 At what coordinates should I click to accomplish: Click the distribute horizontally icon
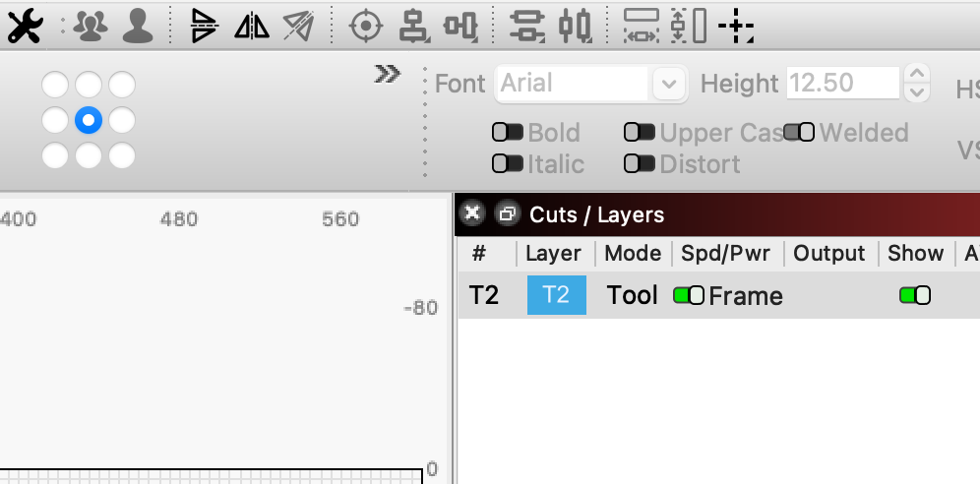641,27
